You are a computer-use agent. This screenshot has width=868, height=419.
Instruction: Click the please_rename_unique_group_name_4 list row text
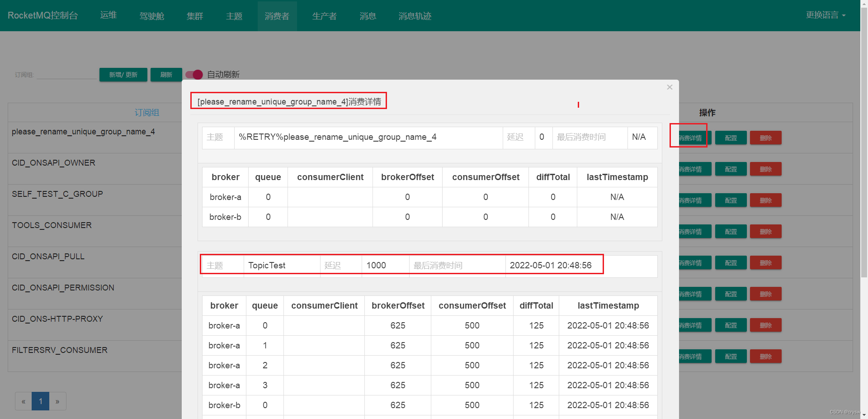[x=83, y=132]
